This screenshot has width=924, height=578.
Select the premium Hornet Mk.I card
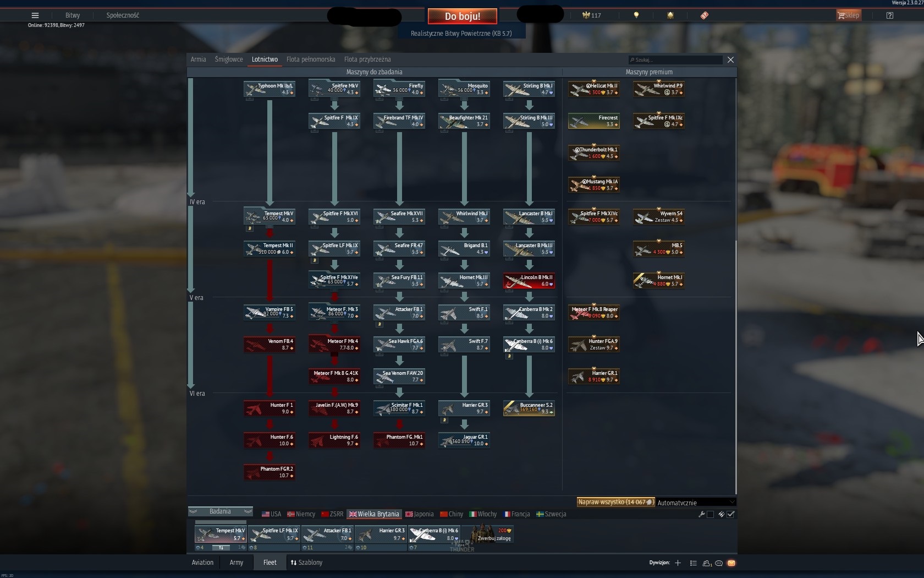pyautogui.click(x=659, y=281)
